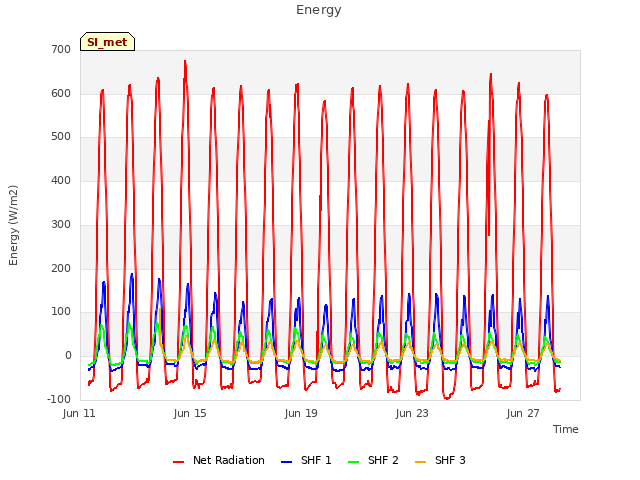
Task: Click the 200 y-axis tick label
Action: coord(61,269)
